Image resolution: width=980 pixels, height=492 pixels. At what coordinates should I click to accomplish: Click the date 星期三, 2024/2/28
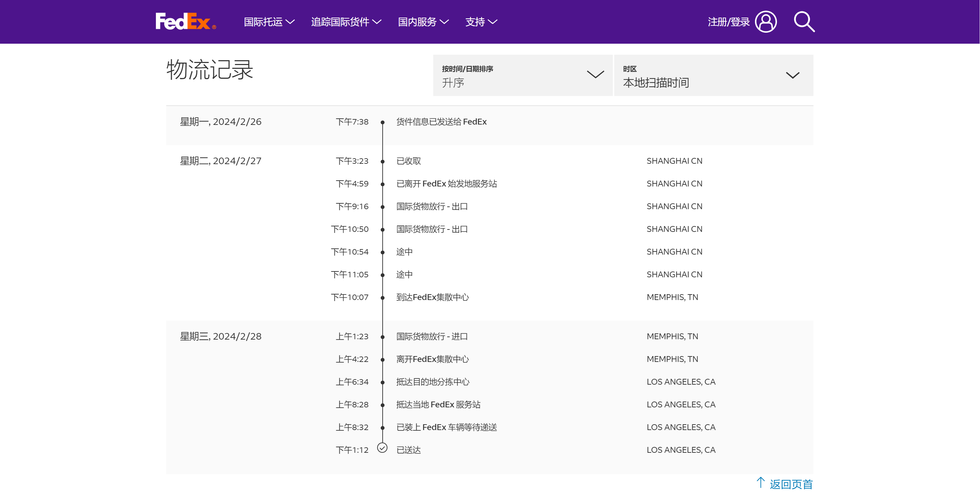click(221, 336)
